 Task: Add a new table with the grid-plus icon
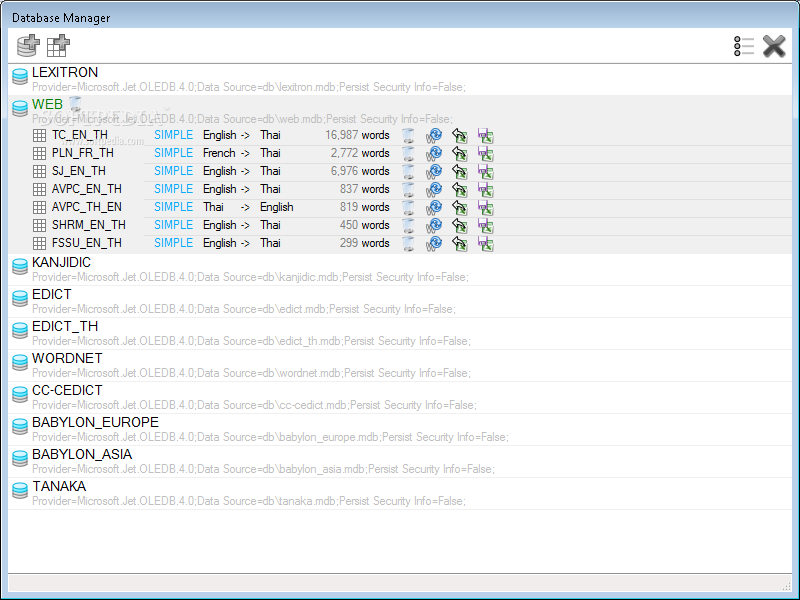[x=58, y=45]
